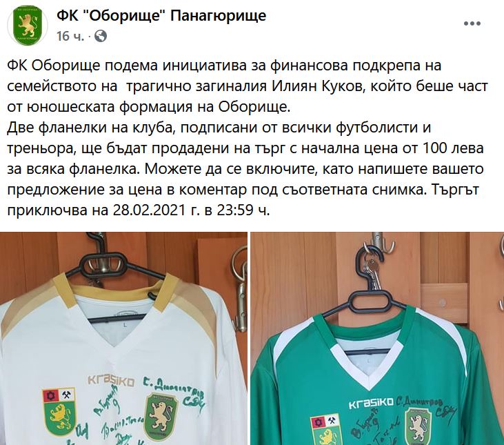Click the globe public audience icon
This screenshot has width=504, height=445.
click(x=101, y=36)
